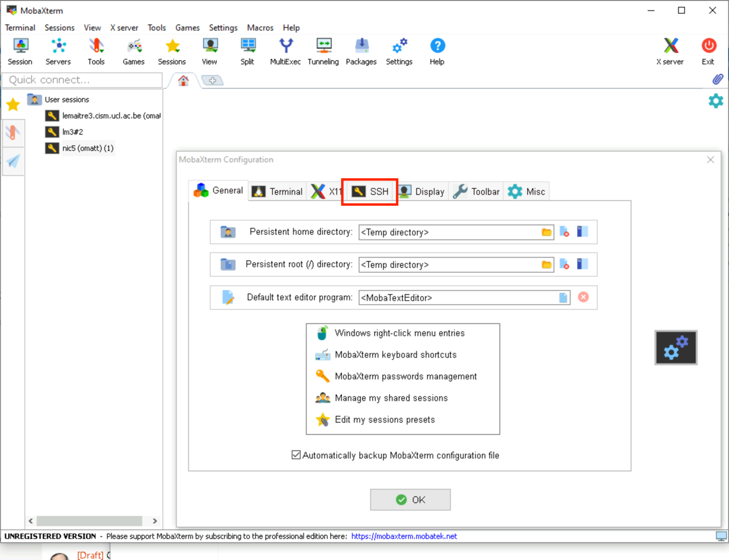This screenshot has height=560, width=729.
Task: Select the nic5 (omatt) session
Action: click(x=80, y=148)
